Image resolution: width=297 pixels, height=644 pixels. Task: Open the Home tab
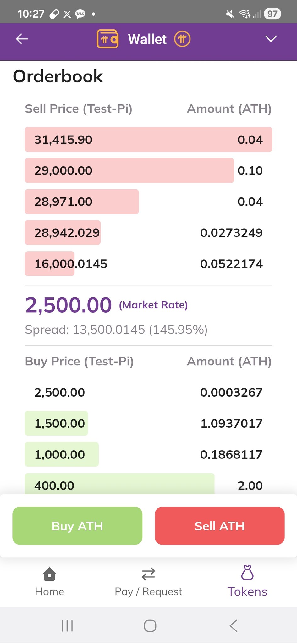(49, 582)
